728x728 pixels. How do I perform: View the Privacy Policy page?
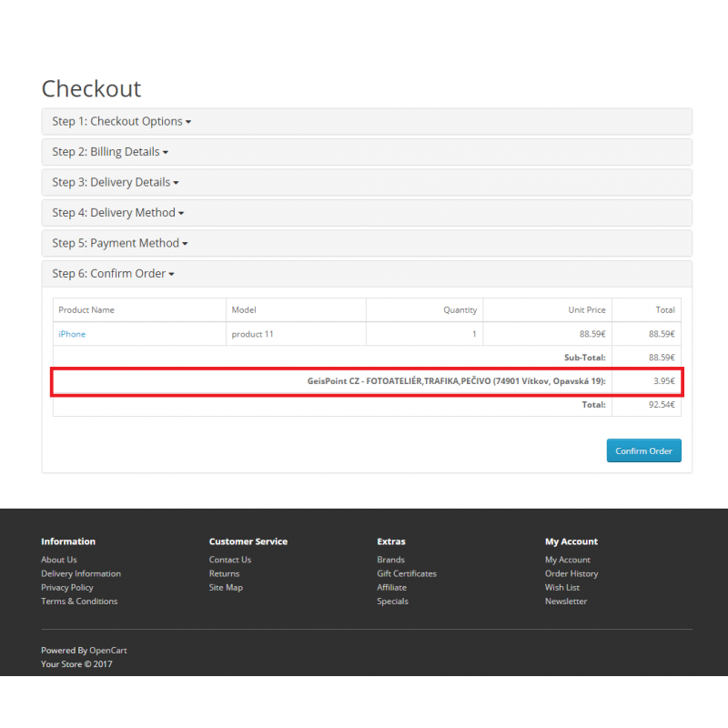(x=67, y=587)
